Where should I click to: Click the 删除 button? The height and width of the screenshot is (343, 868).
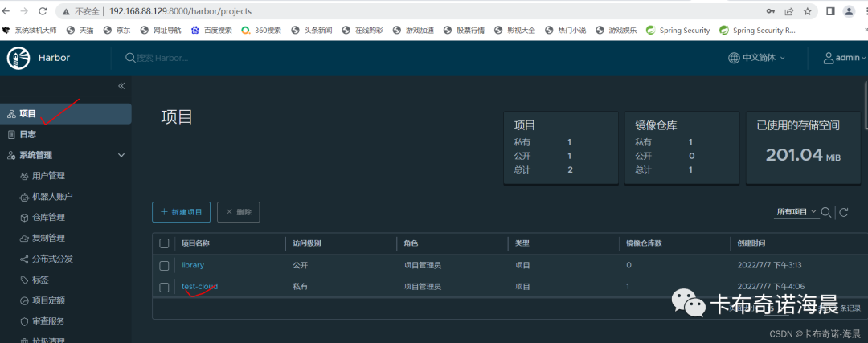point(239,212)
